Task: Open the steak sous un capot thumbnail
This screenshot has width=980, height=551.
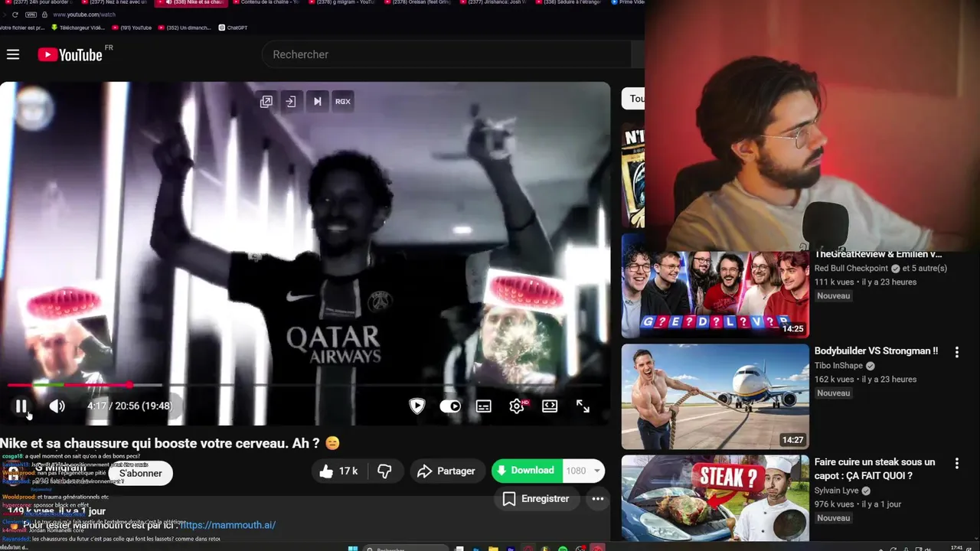Action: coord(715,497)
